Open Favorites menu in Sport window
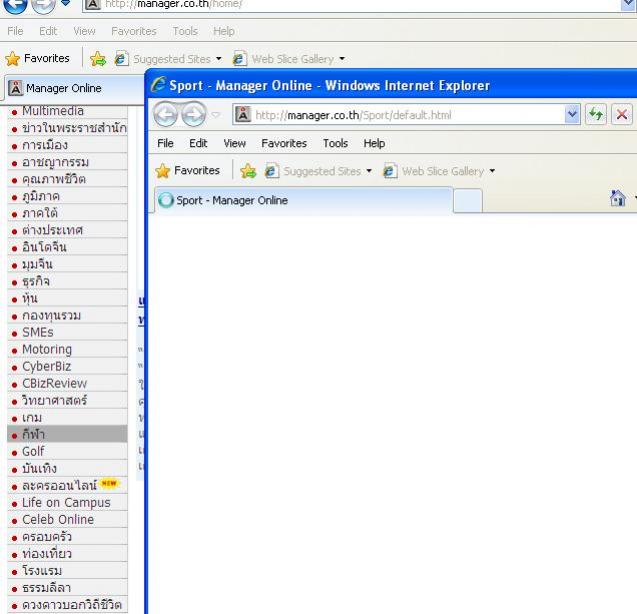The width and height of the screenshot is (637, 614). [x=284, y=143]
